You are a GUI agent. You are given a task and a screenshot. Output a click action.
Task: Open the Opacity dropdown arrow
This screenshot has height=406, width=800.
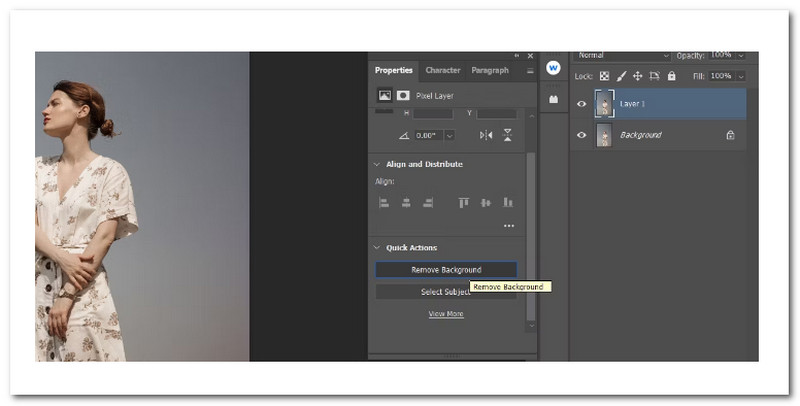pos(741,56)
